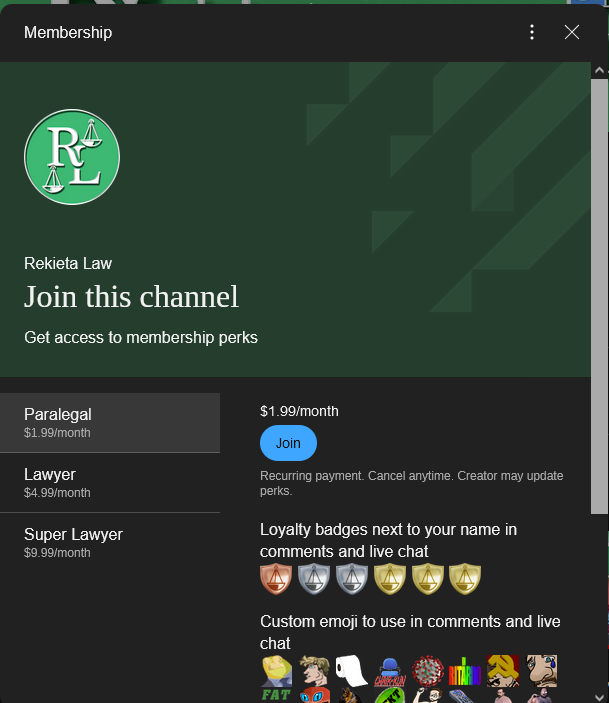
Task: Click the 'Rekieta Law' channel name
Action: point(68,264)
